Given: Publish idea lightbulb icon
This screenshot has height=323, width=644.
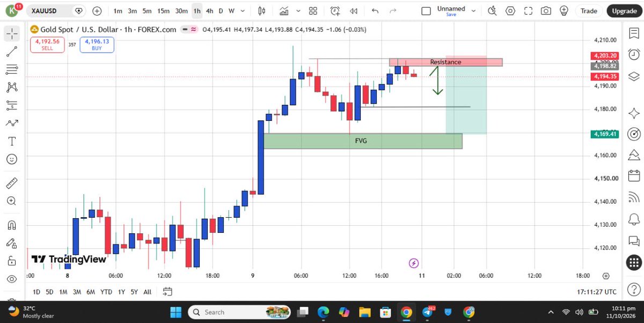Looking at the screenshot, I should [x=563, y=11].
